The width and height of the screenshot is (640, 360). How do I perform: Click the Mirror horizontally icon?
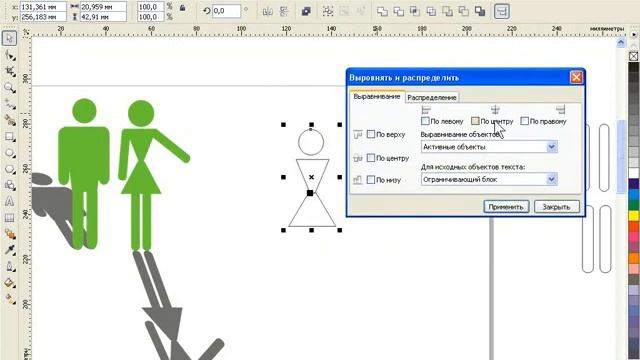click(x=268, y=11)
